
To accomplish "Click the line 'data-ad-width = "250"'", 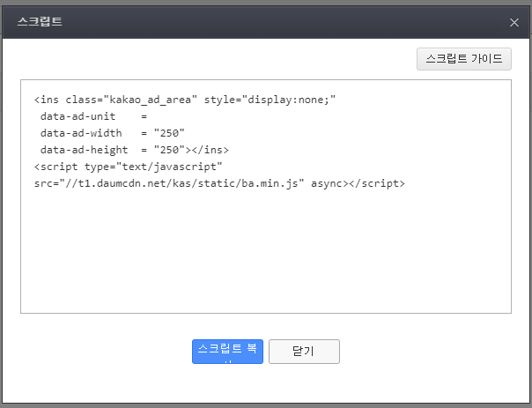I will pos(113,133).
